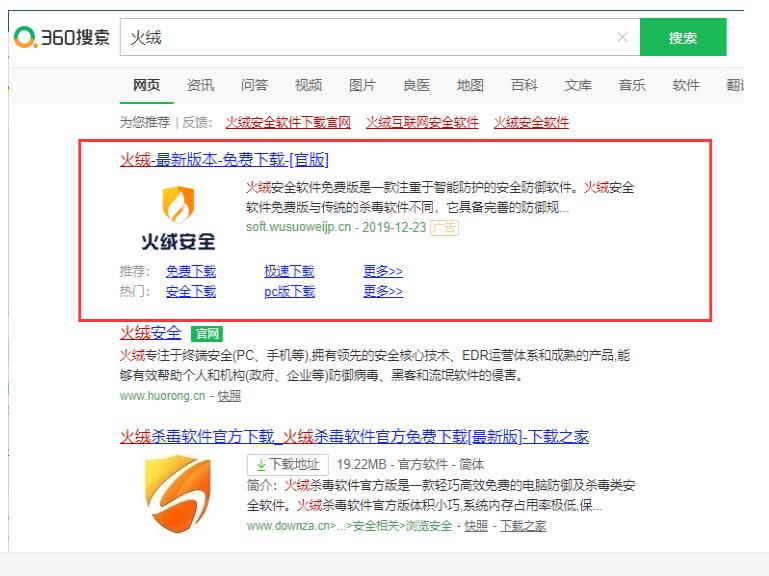This screenshot has width=769, height=576.
Task: Switch to the 良医 tab
Action: pyautogui.click(x=416, y=85)
